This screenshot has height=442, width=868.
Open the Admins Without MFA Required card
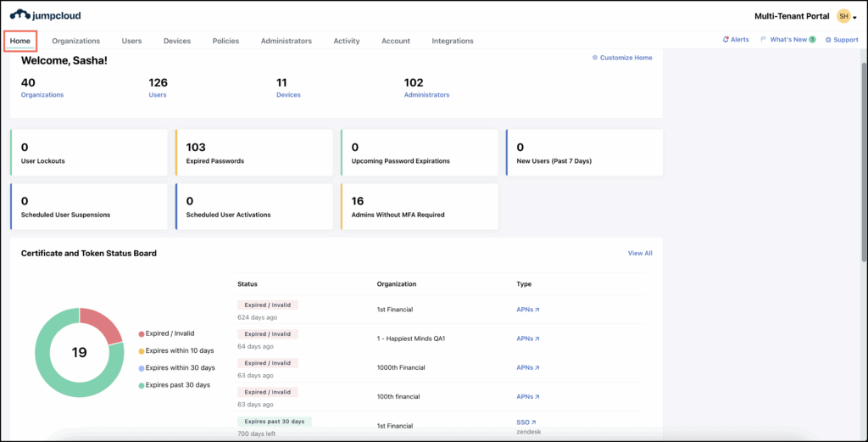coord(419,207)
